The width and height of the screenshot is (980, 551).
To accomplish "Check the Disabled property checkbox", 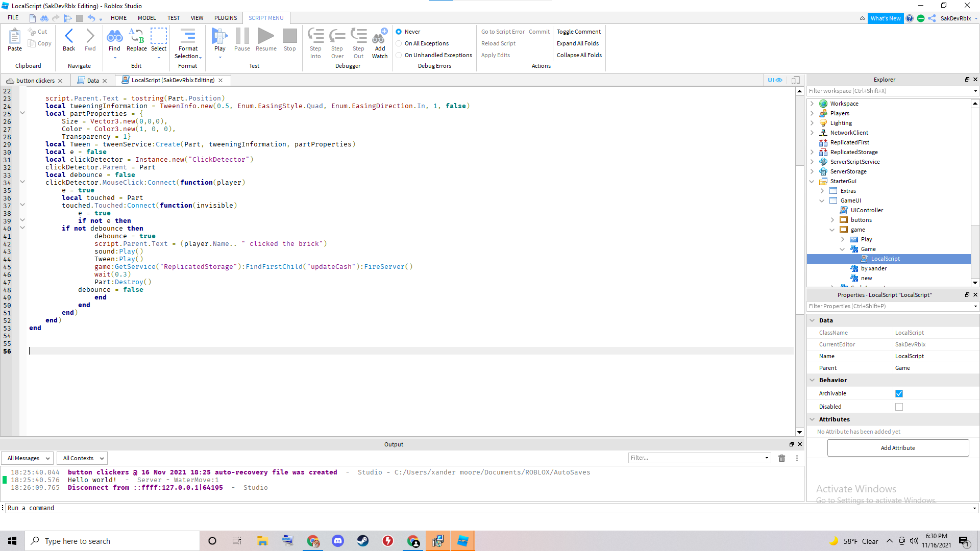I will (x=899, y=407).
